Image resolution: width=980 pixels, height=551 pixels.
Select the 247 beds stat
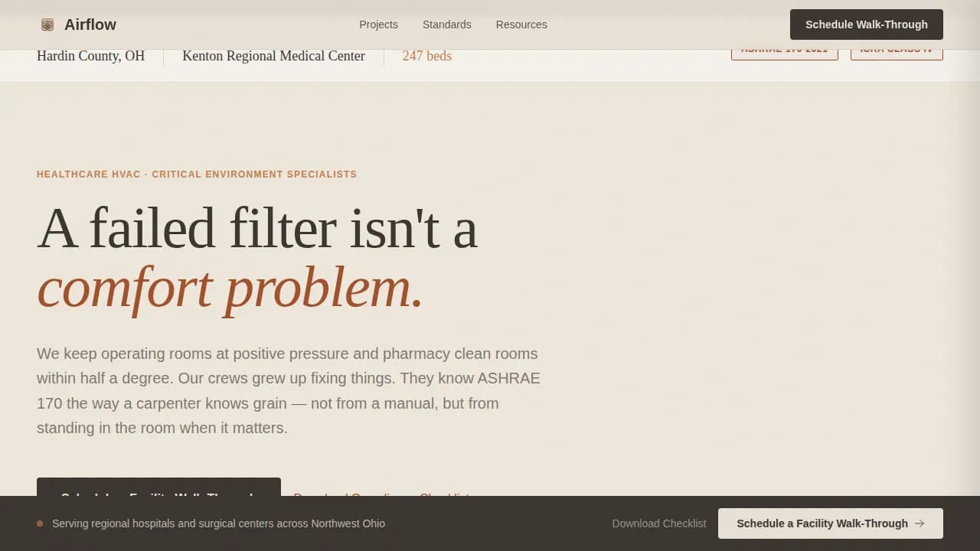pyautogui.click(x=426, y=55)
